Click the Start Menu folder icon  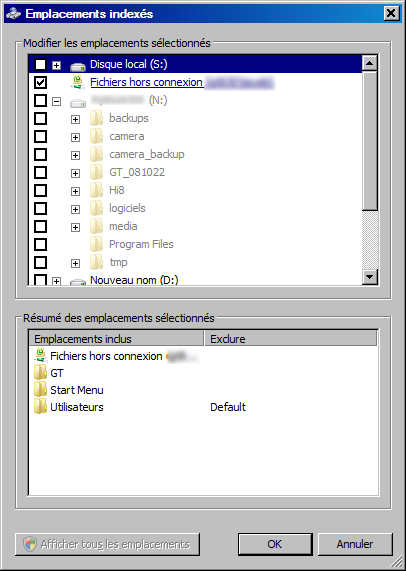tap(40, 390)
